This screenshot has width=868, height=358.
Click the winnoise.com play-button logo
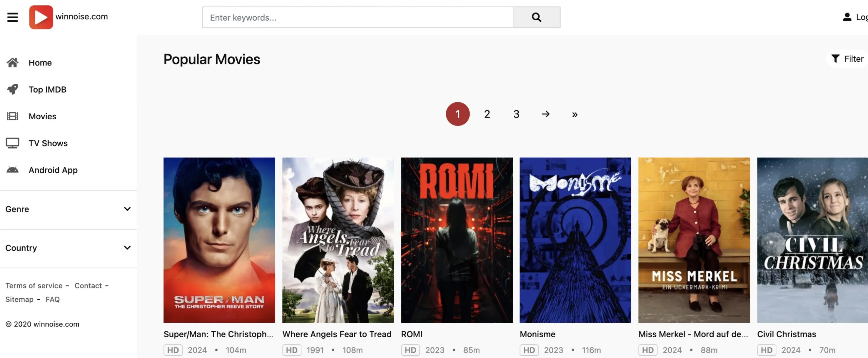(x=41, y=17)
